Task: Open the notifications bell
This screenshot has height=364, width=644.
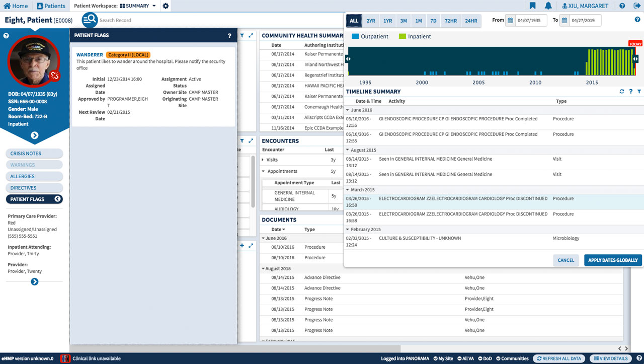Action: 548,6
